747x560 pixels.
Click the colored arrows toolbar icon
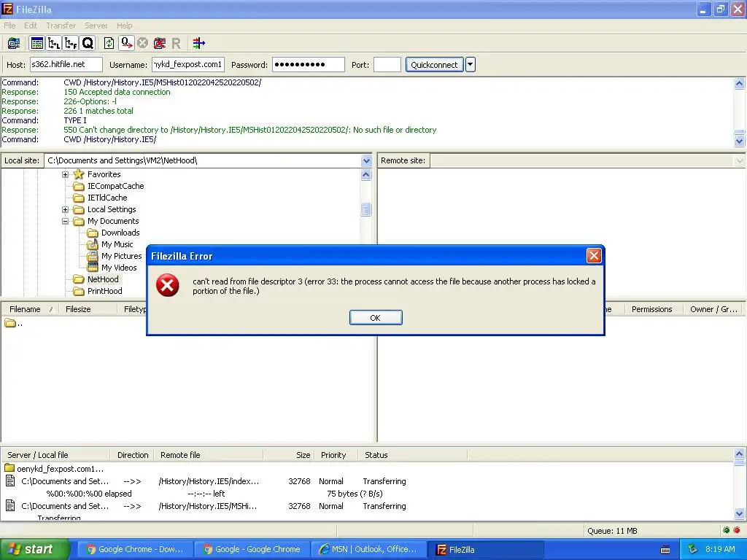coord(199,43)
